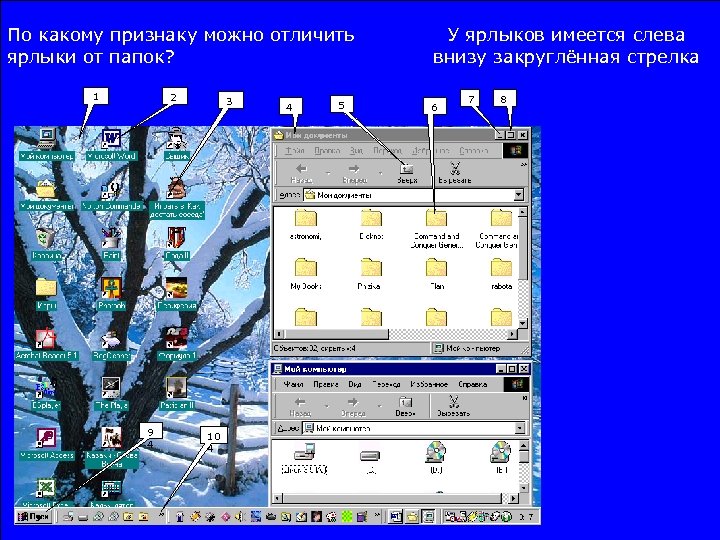Launch the Калькулятор shortcut on the desktop

pyautogui.click(x=111, y=494)
